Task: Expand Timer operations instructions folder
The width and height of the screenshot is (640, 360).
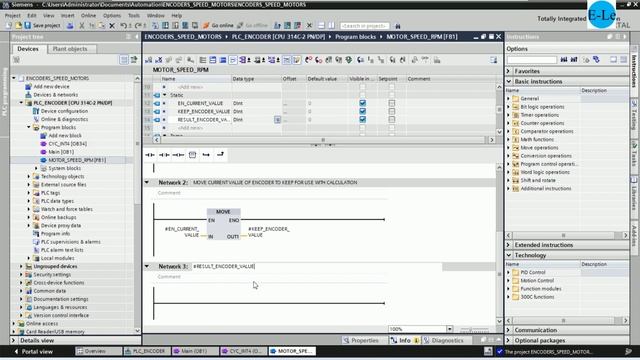Action: tap(509, 115)
